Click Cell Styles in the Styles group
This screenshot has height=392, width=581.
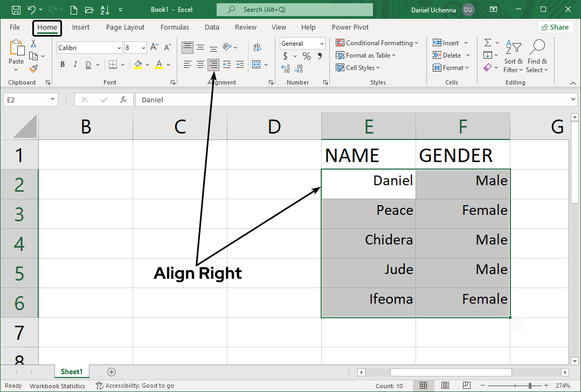click(x=357, y=67)
